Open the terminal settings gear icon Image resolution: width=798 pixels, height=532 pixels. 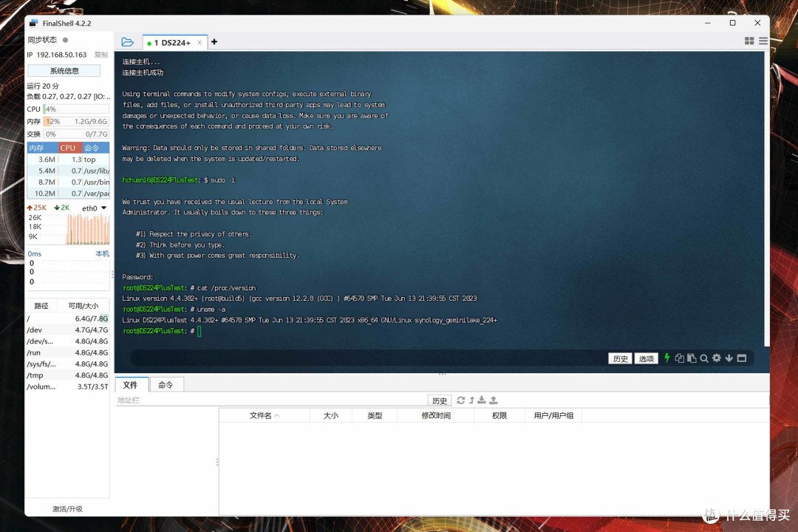pyautogui.click(x=717, y=358)
